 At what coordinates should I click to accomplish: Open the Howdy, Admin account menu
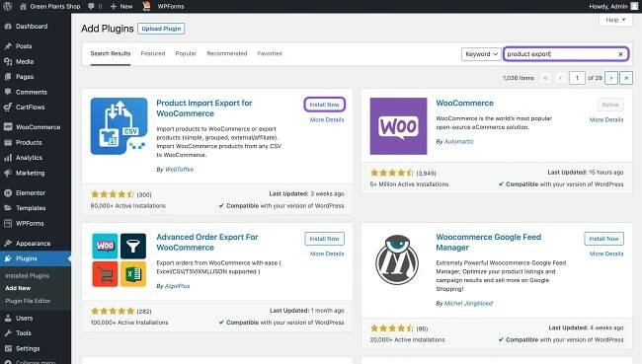click(x=612, y=6)
